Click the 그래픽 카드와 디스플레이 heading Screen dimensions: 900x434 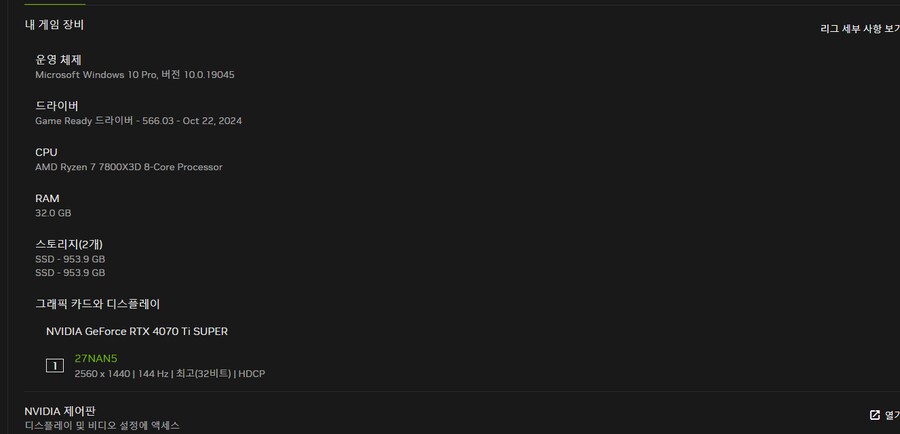pyautogui.click(x=98, y=303)
